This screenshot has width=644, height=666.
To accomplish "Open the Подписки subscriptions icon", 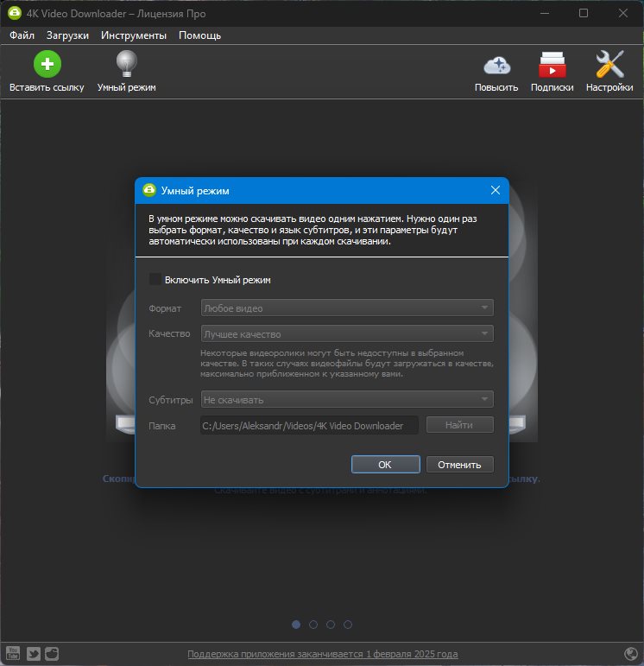I will tap(552, 65).
